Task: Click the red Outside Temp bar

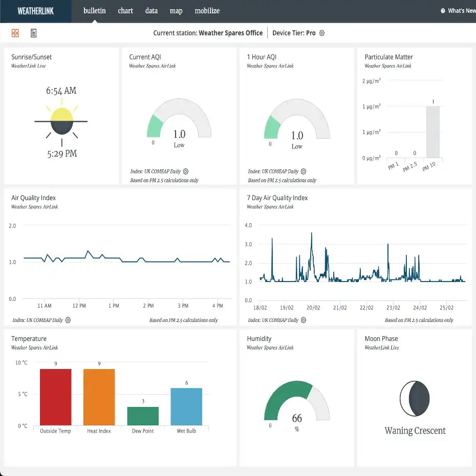Action: [x=56, y=397]
